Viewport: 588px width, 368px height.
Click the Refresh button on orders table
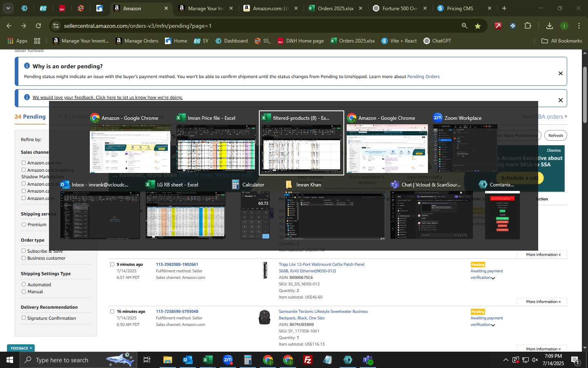coord(555,135)
